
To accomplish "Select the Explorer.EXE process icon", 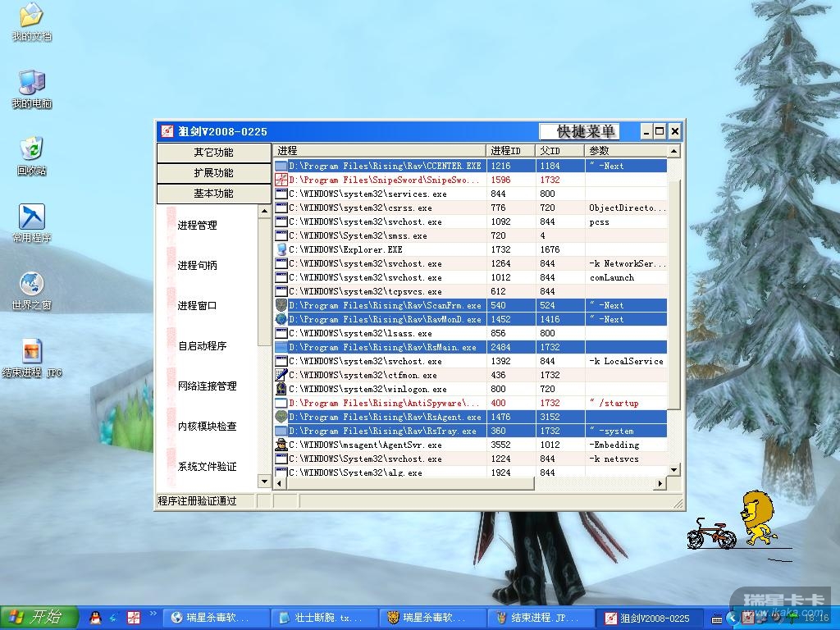I will (281, 249).
